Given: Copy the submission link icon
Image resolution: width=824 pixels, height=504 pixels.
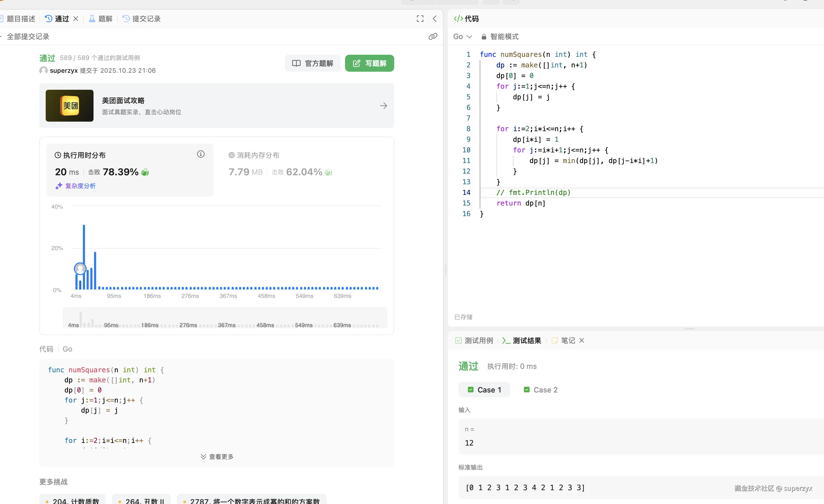Looking at the screenshot, I should coord(433,36).
